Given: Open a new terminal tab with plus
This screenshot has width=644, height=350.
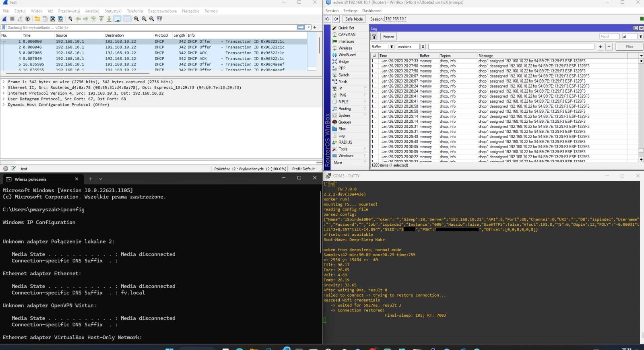Looking at the screenshot, I should tap(91, 179).
